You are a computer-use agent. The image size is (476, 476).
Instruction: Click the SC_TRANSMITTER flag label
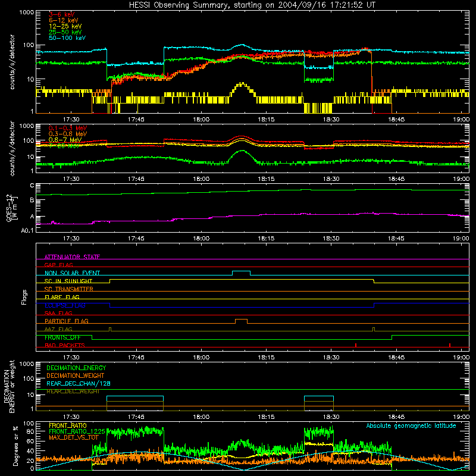tap(68, 289)
